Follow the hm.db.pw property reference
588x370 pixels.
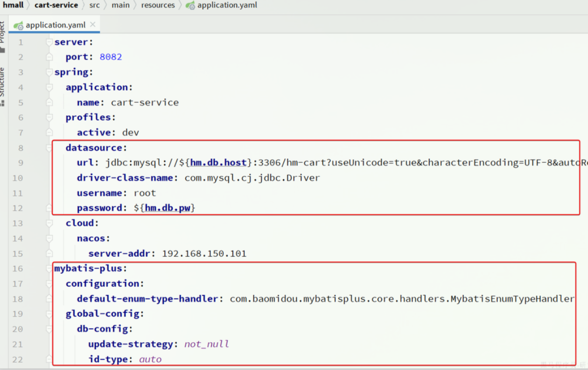pos(168,208)
